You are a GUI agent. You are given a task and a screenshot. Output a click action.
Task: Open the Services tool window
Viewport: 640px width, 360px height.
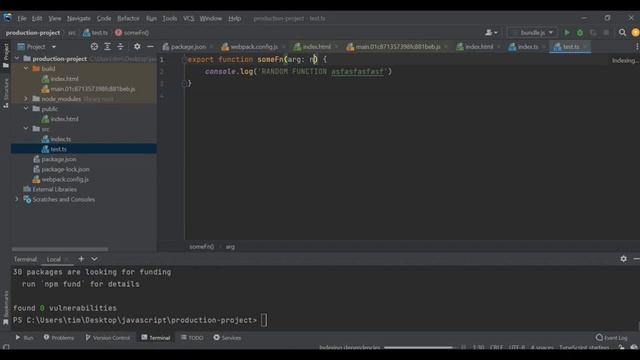pyautogui.click(x=227, y=338)
